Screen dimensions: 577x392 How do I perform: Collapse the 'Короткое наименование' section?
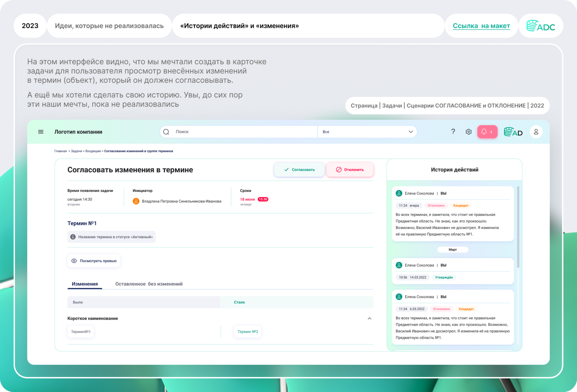click(x=370, y=318)
